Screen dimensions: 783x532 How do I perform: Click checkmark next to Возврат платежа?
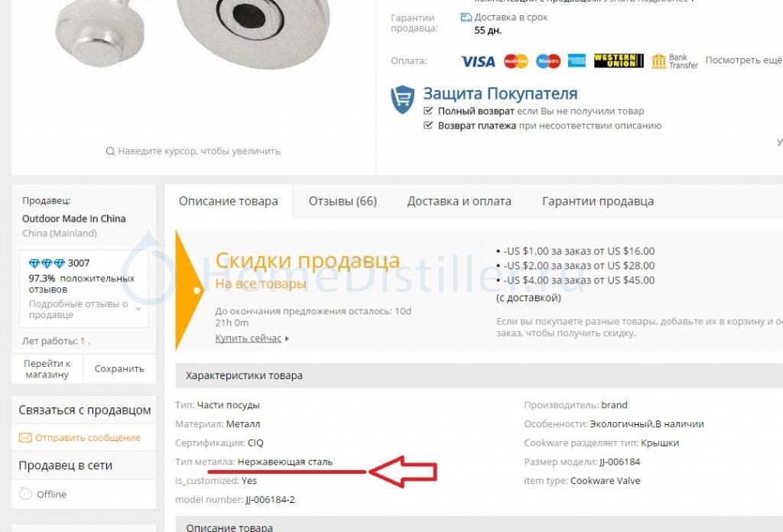tap(428, 125)
